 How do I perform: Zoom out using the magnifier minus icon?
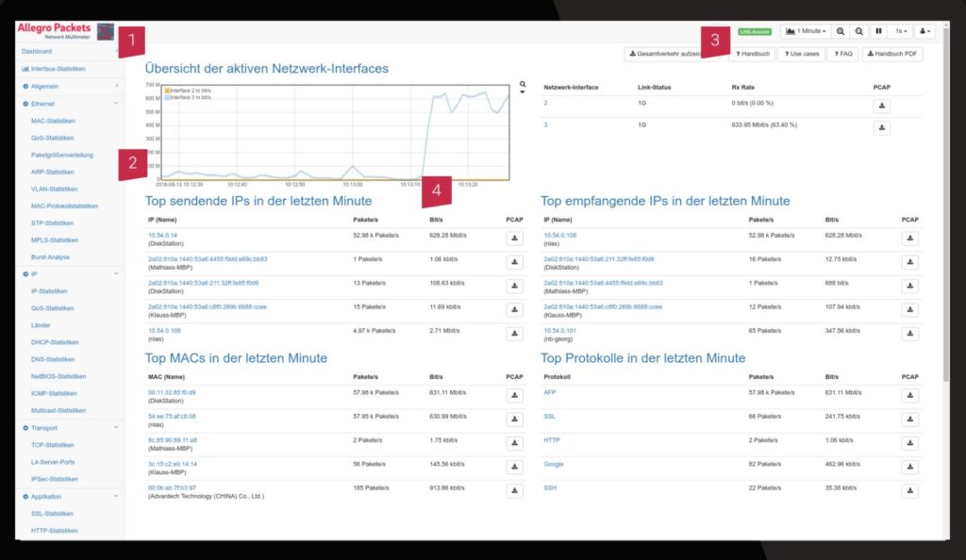coord(858,31)
